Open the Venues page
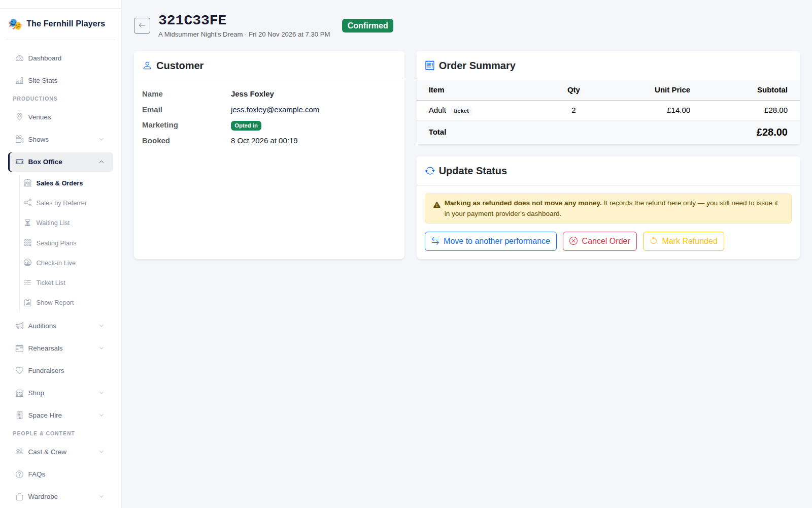 (61, 117)
